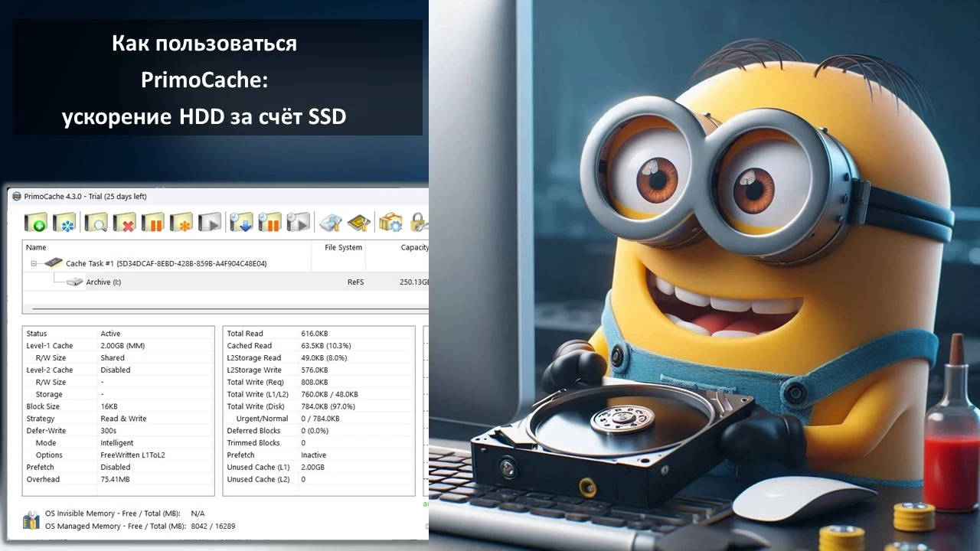Viewport: 980px width, 551px height.
Task: Open invisible memory manager chip-and-wrench icon
Action: [359, 223]
